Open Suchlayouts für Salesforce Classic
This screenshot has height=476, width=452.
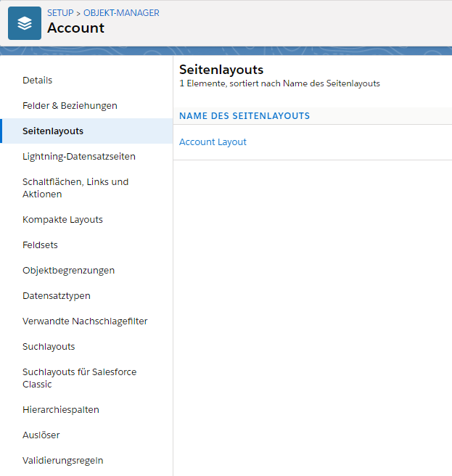(x=80, y=378)
